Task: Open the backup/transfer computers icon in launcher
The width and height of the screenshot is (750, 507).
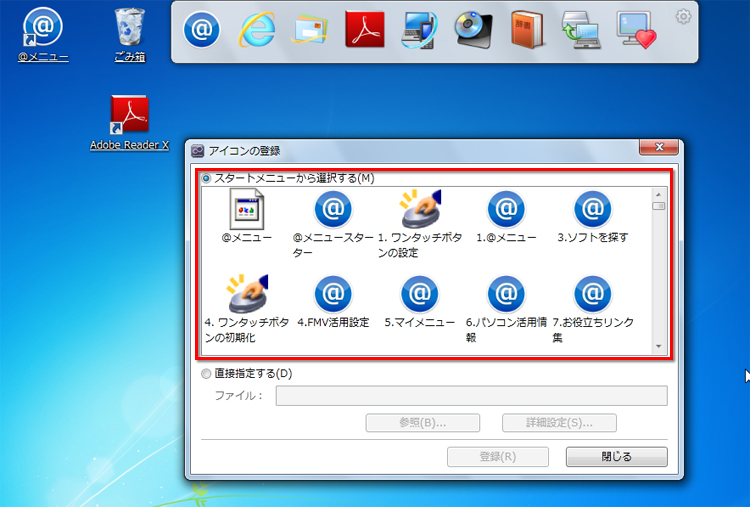Action: coord(581,30)
